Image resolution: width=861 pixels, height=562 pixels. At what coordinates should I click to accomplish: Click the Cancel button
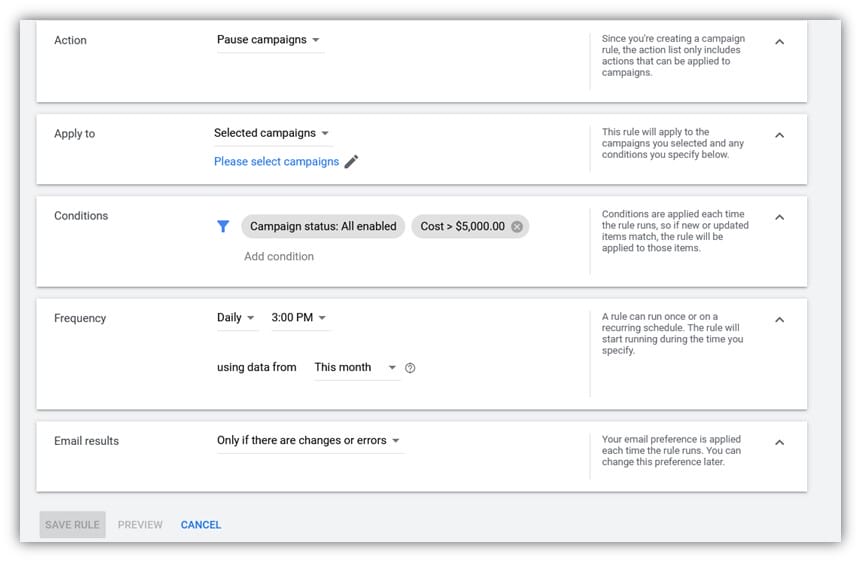click(x=201, y=525)
